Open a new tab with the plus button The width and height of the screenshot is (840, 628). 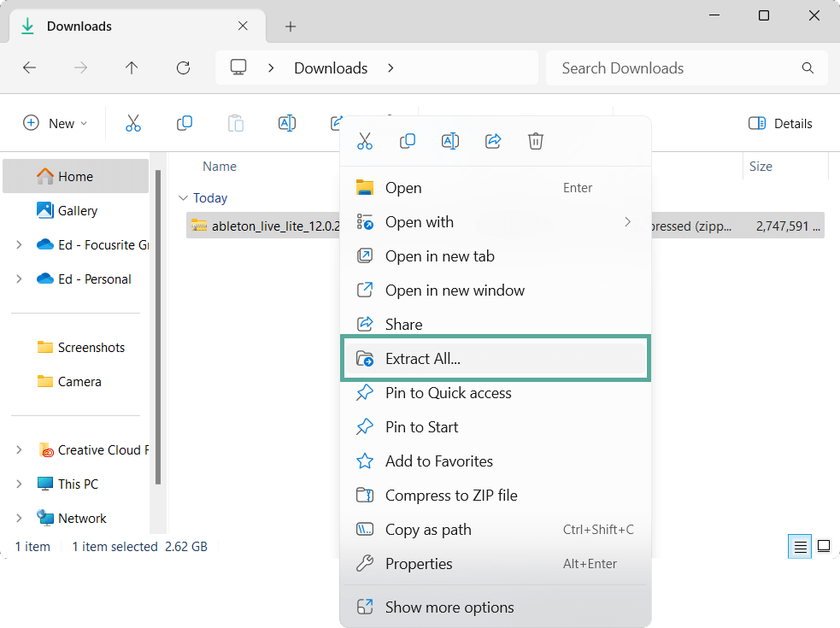tap(291, 26)
